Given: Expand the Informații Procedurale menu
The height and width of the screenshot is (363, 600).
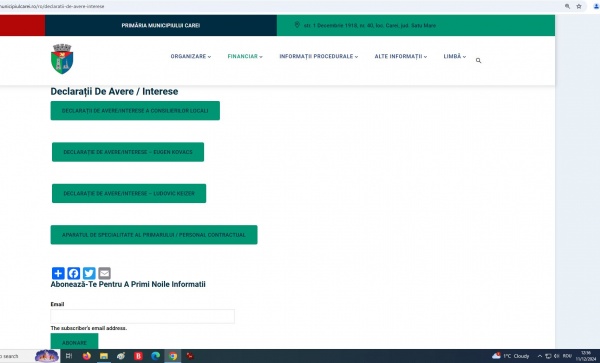Looking at the screenshot, I should pos(319,56).
